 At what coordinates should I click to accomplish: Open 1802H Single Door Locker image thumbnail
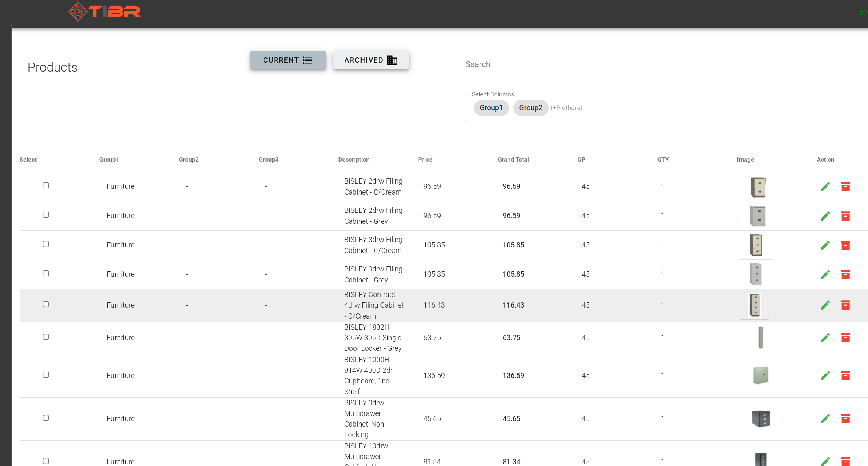coord(761,338)
